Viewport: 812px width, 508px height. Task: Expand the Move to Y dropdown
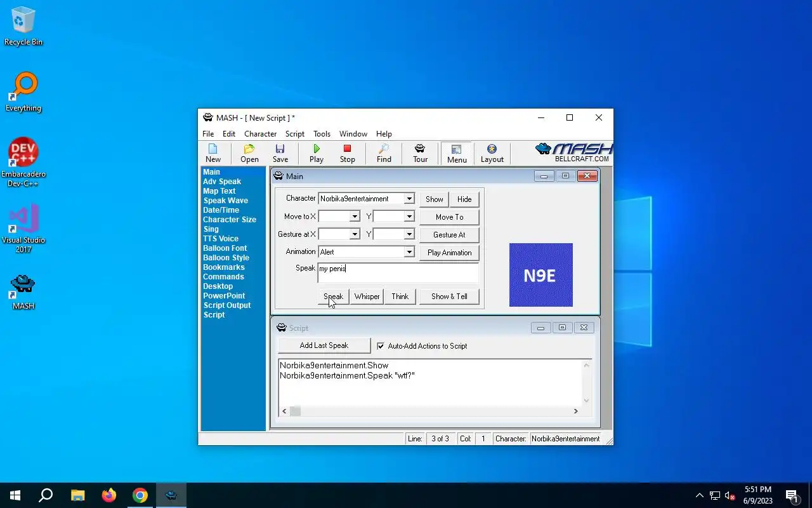(409, 217)
